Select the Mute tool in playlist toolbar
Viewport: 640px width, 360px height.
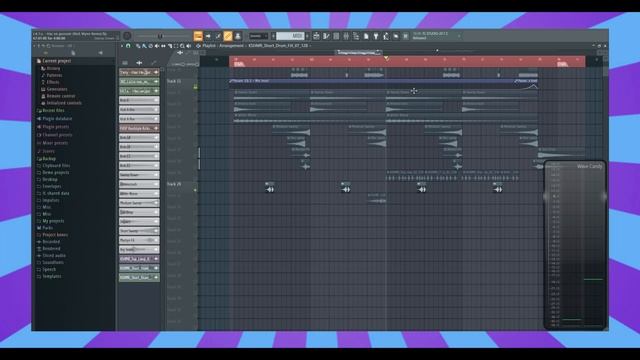tap(157, 46)
